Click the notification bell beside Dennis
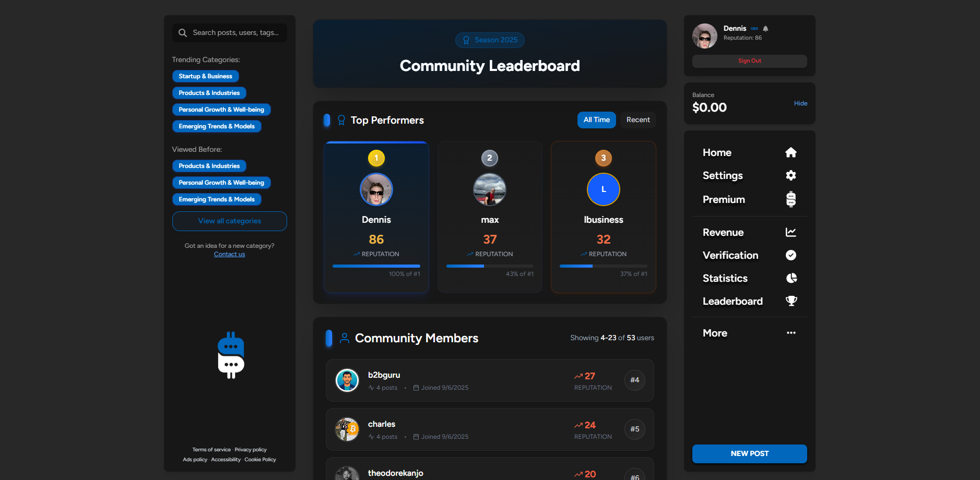Image resolution: width=980 pixels, height=480 pixels. pos(765,29)
